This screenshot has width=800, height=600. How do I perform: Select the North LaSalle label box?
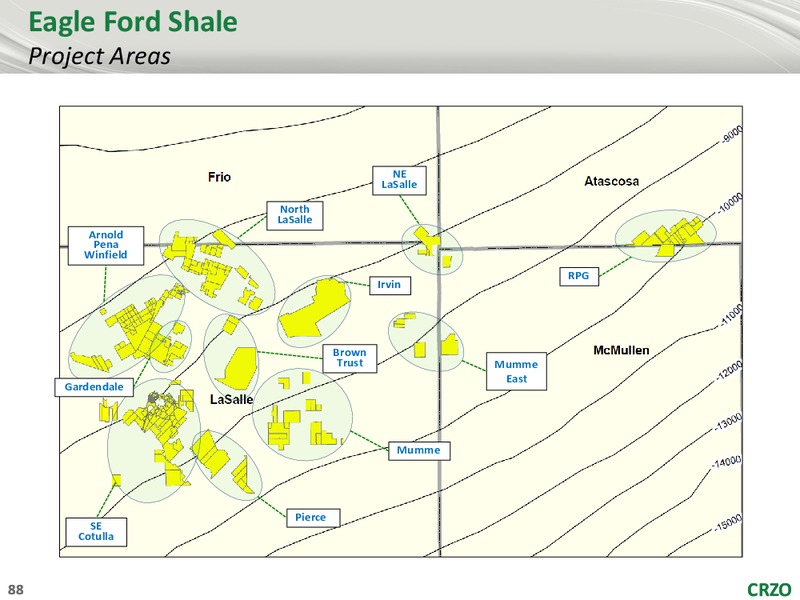click(x=294, y=215)
